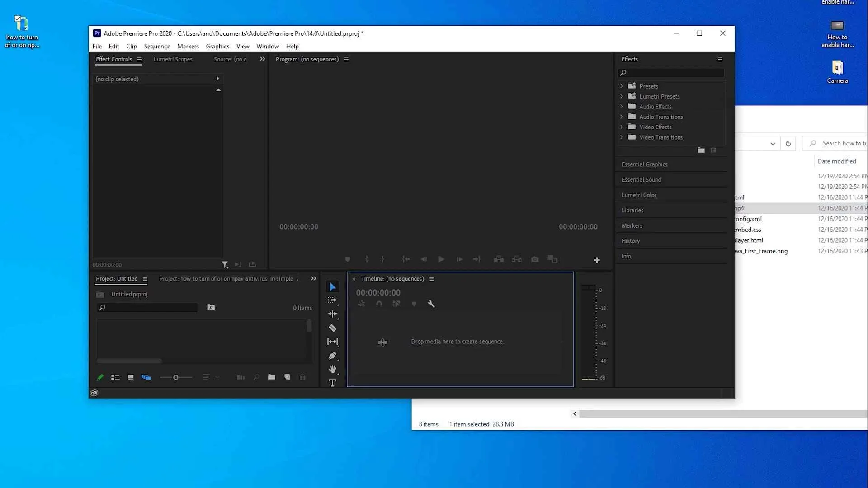Toggle Linked Selection in Timeline
868x488 pixels.
tap(396, 304)
